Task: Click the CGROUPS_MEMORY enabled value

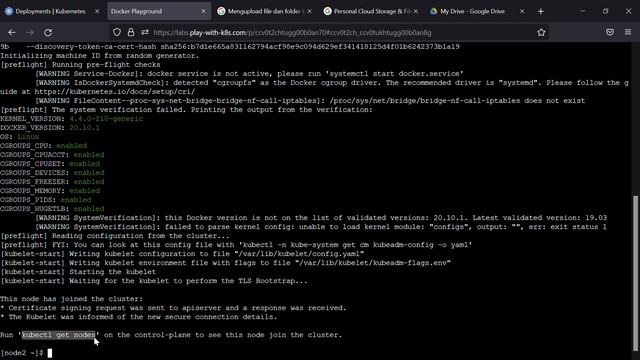Action: coord(84,191)
